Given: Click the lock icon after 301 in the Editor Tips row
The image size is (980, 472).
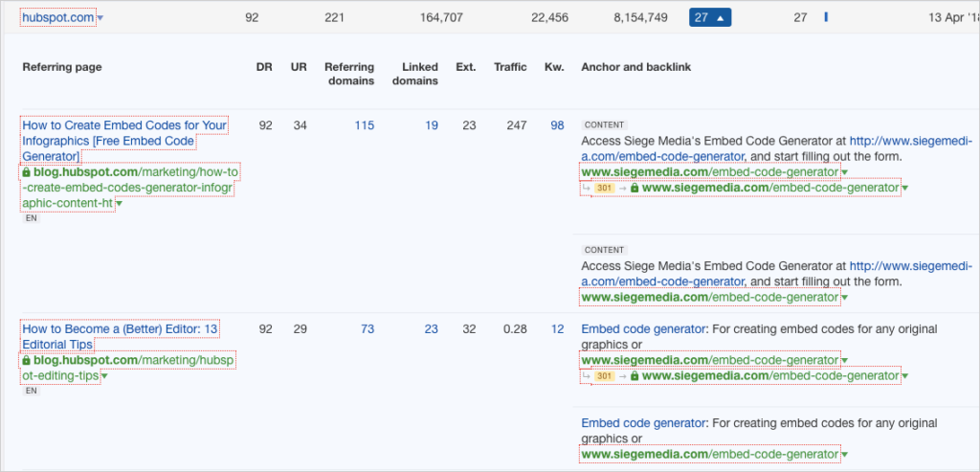Looking at the screenshot, I should (x=635, y=375).
